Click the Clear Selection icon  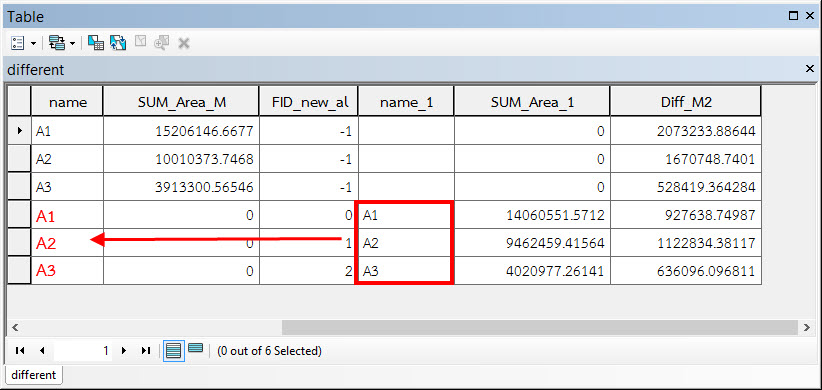140,42
